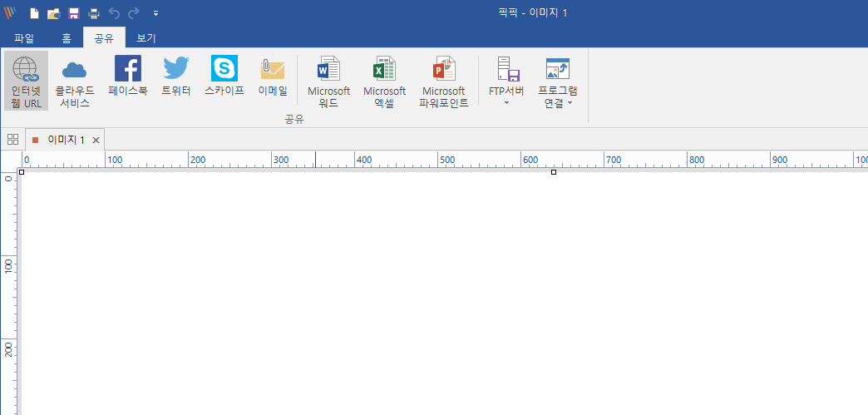Screen dimensions: 868x415
Task: Click the top-left canvas resize handle
Action: tap(22, 172)
